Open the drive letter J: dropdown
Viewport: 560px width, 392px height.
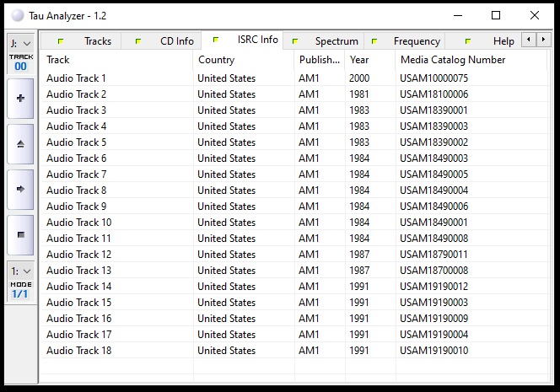click(20, 42)
